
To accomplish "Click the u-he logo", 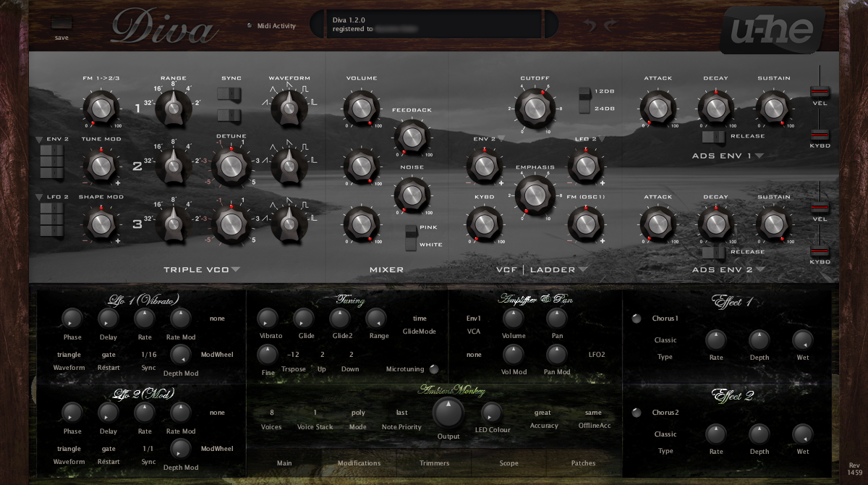I will tap(771, 30).
